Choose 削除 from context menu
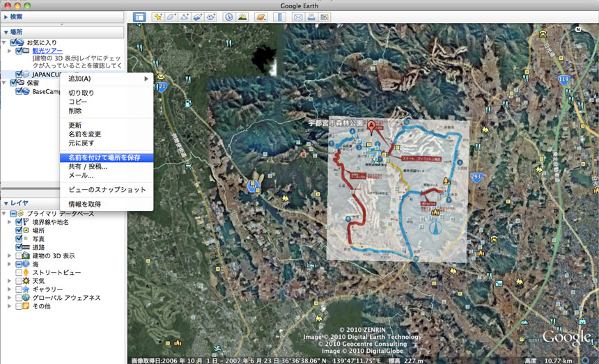The height and width of the screenshot is (364, 599). [107, 111]
